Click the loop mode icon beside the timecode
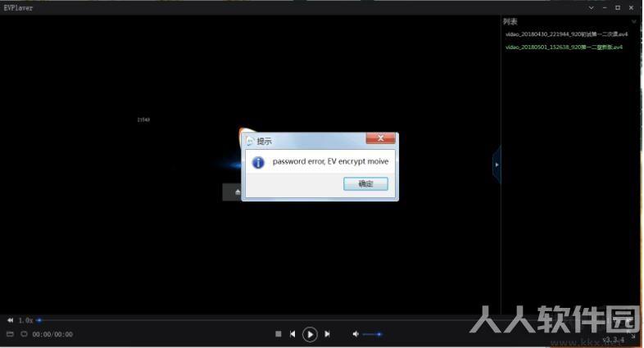The width and height of the screenshot is (644, 348). pyautogui.click(x=24, y=334)
